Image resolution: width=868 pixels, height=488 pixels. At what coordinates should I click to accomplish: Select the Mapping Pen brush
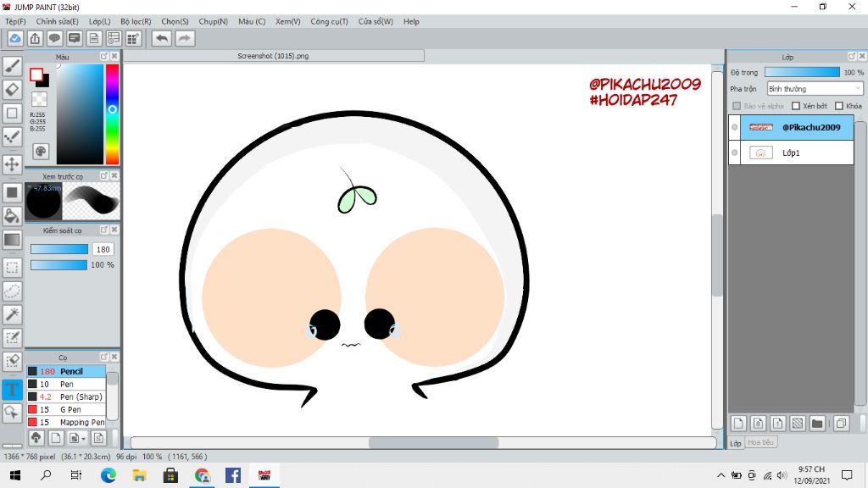[x=66, y=422]
